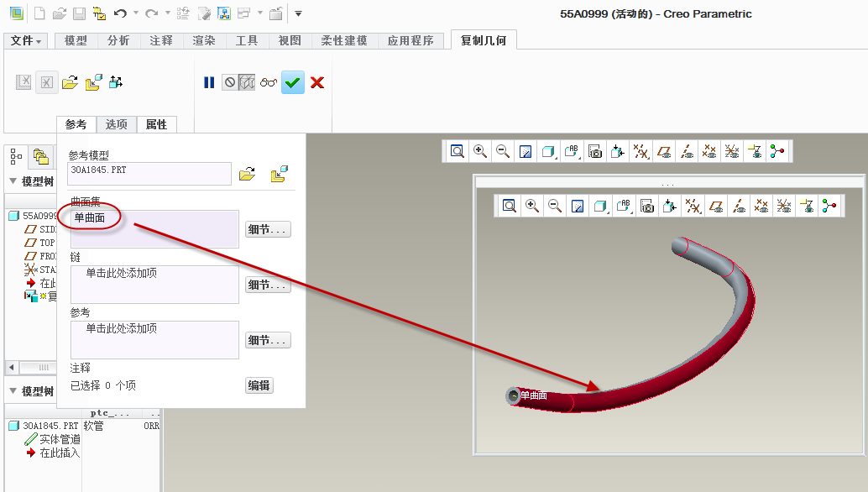Click the Zoom In icon in the preview window toolbar

tap(532, 206)
